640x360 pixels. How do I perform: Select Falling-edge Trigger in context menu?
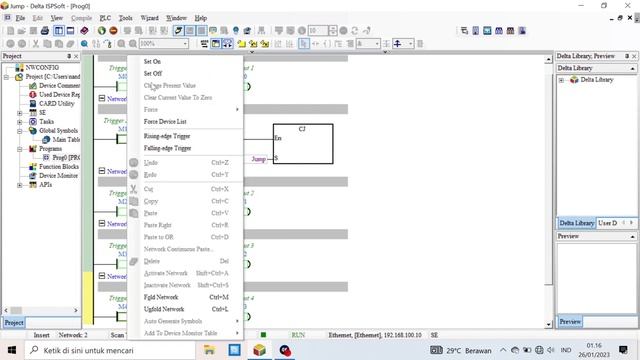click(x=167, y=148)
